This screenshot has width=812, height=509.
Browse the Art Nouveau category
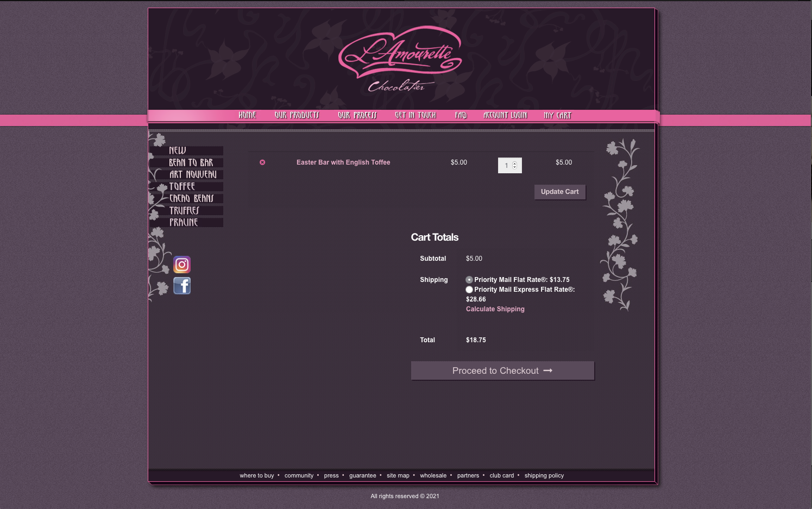click(187, 174)
